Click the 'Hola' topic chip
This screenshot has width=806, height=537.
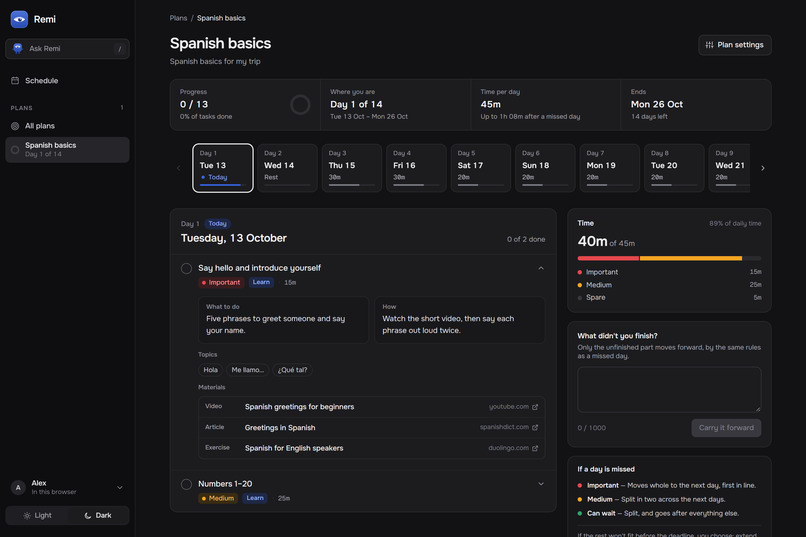(x=210, y=370)
